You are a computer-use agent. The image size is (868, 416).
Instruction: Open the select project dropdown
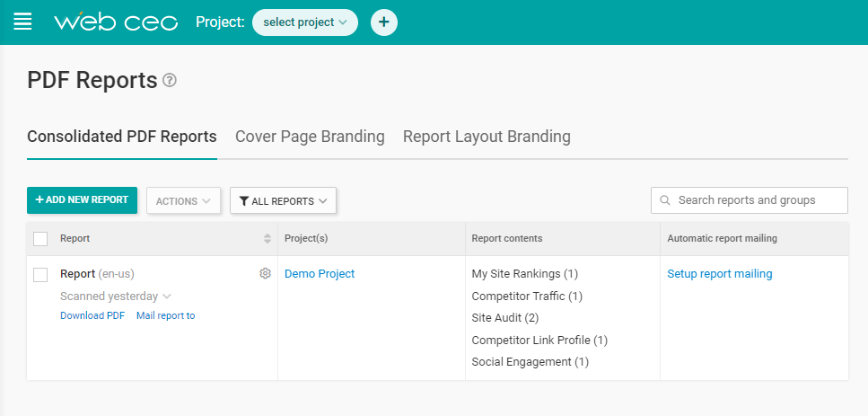click(304, 22)
